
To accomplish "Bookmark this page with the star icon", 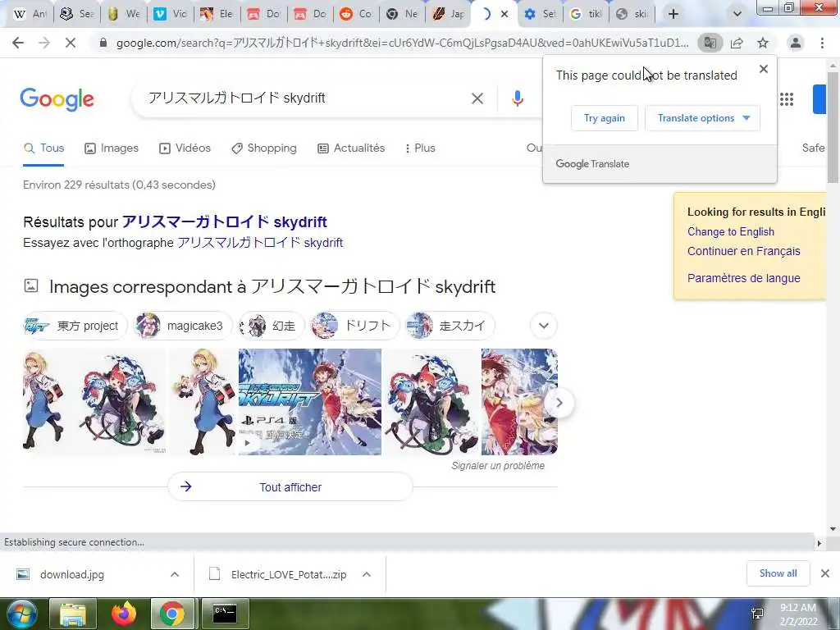I will coord(763,43).
